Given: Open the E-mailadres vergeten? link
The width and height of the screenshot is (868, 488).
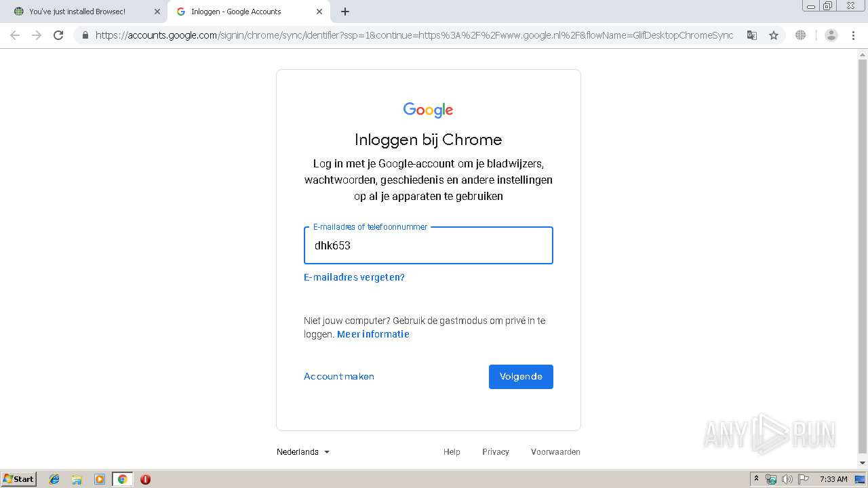Looking at the screenshot, I should point(354,277).
